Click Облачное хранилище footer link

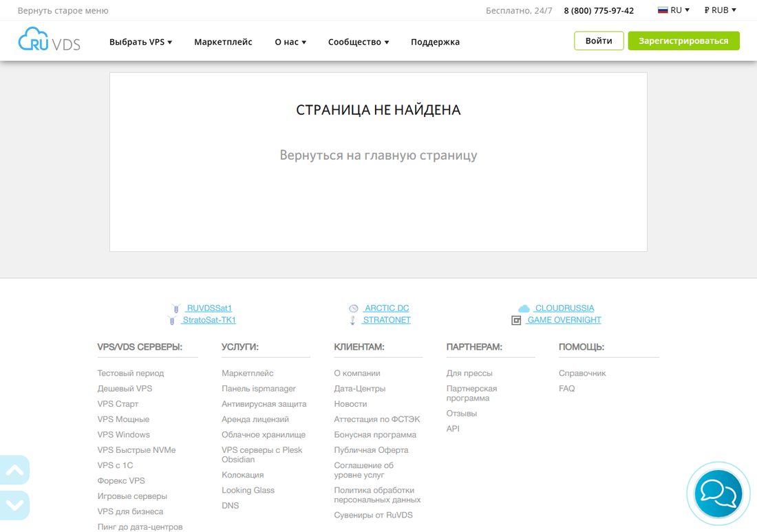click(x=263, y=434)
